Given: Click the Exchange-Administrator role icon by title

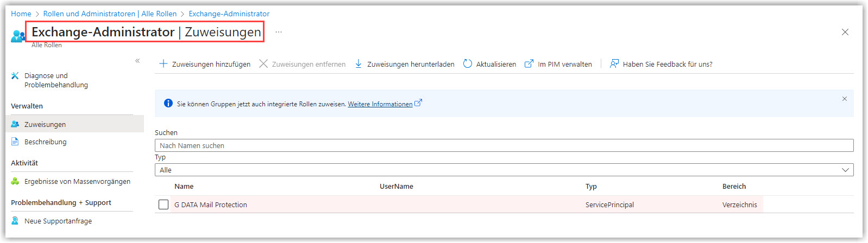Looking at the screenshot, I should point(17,36).
